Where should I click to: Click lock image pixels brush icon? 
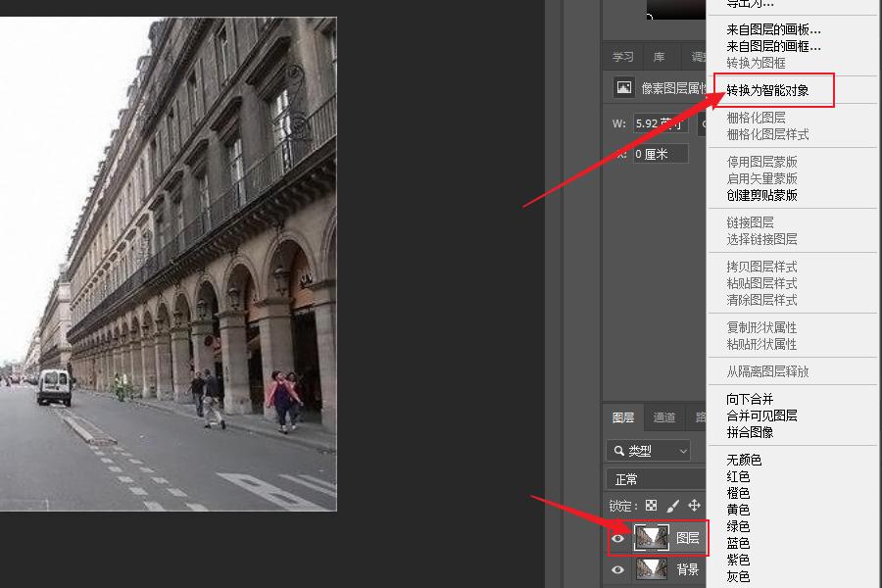point(673,506)
